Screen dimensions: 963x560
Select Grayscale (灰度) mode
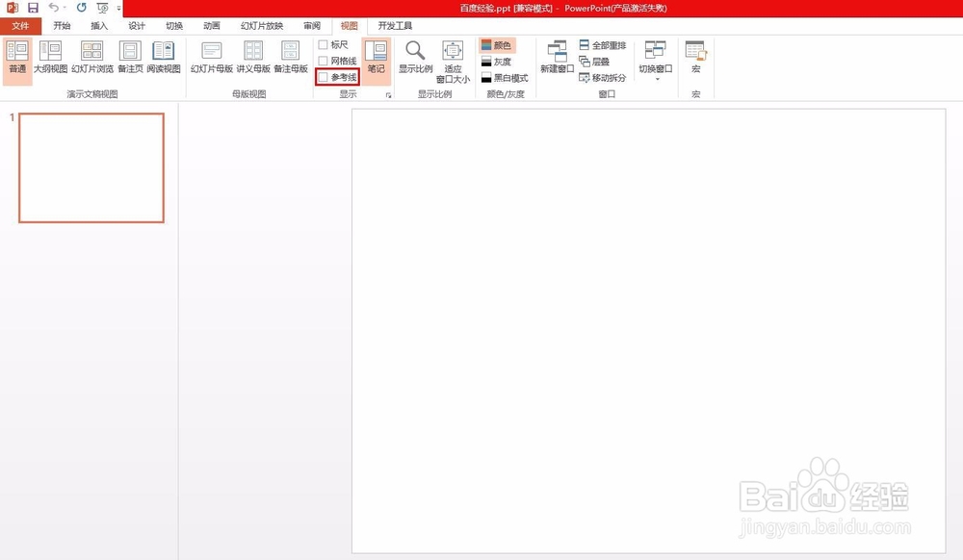(x=497, y=62)
